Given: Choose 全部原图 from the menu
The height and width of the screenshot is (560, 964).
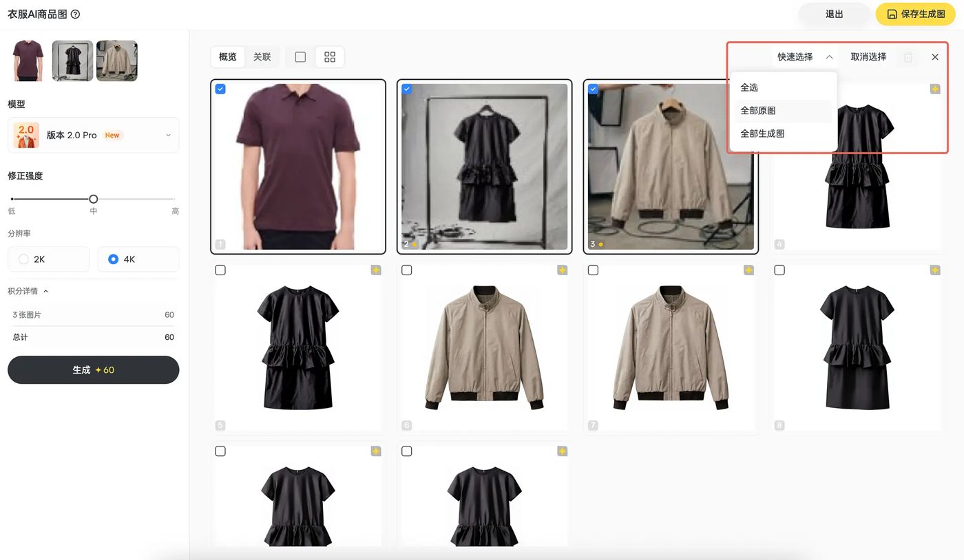Looking at the screenshot, I should pos(758,111).
